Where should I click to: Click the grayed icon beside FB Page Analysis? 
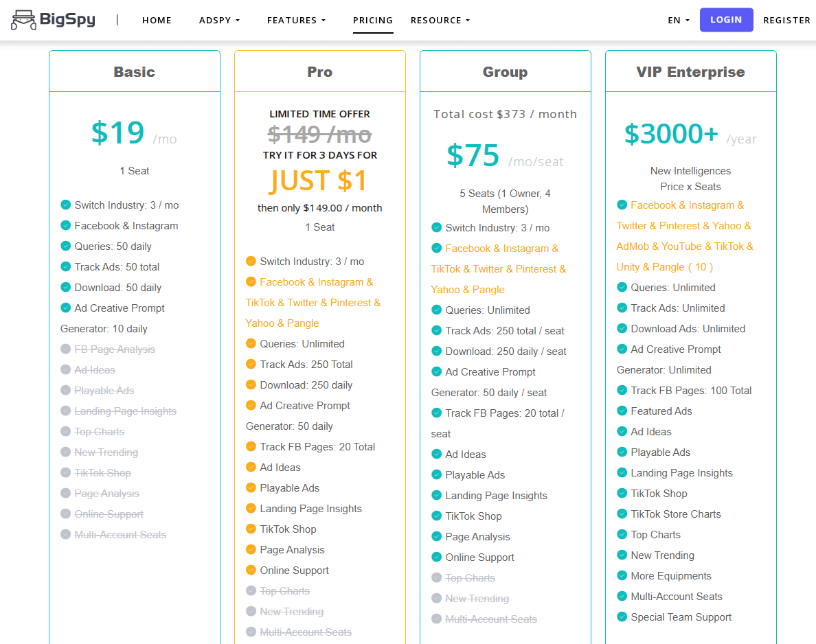pos(66,349)
